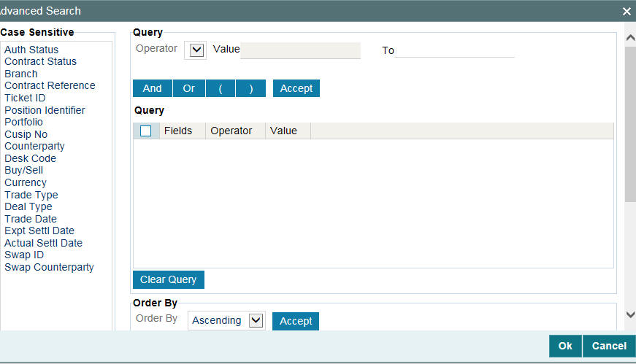Image resolution: width=636 pixels, height=364 pixels.
Task: Click the Cancel button
Action: [x=609, y=346]
